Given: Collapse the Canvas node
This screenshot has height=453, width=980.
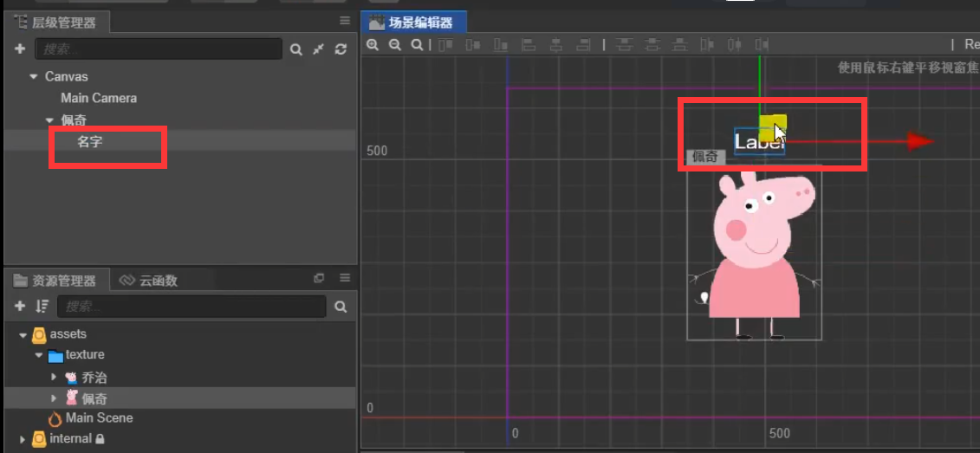Looking at the screenshot, I should pyautogui.click(x=33, y=77).
